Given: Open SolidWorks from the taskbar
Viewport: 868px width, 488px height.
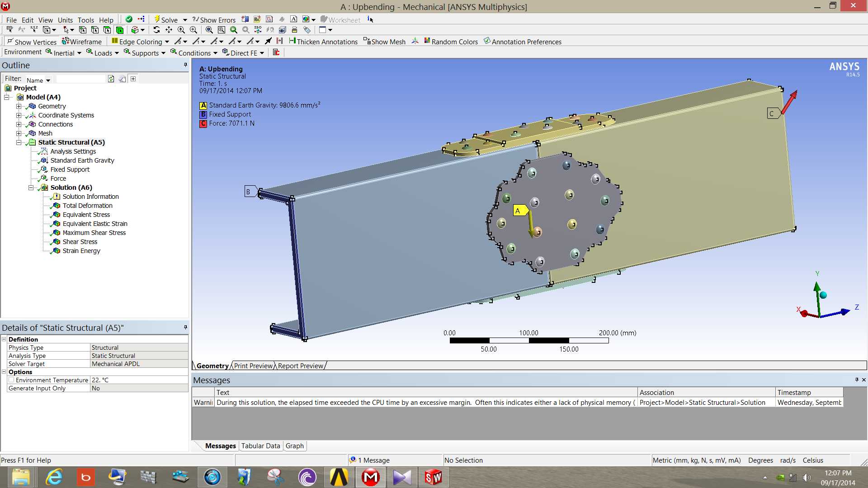Looking at the screenshot, I should 433,477.
